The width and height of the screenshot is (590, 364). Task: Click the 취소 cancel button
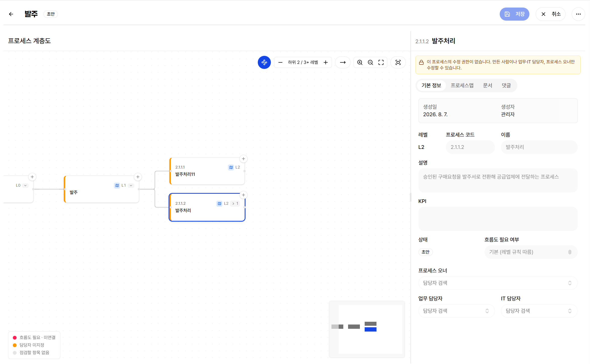pos(551,14)
